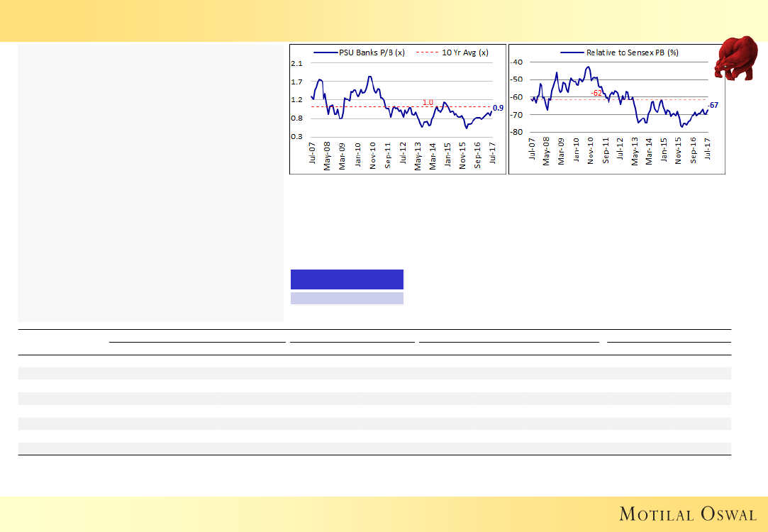Click the dark blue color bar

click(347, 279)
